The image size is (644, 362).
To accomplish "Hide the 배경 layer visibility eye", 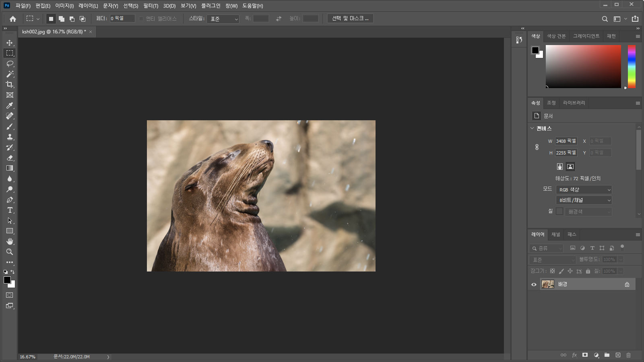I will 534,284.
